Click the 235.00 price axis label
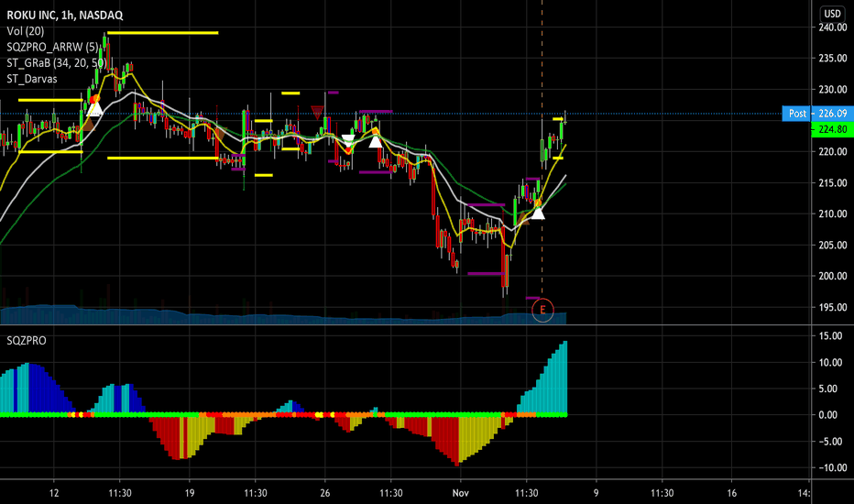The height and width of the screenshot is (504, 854). (x=833, y=59)
